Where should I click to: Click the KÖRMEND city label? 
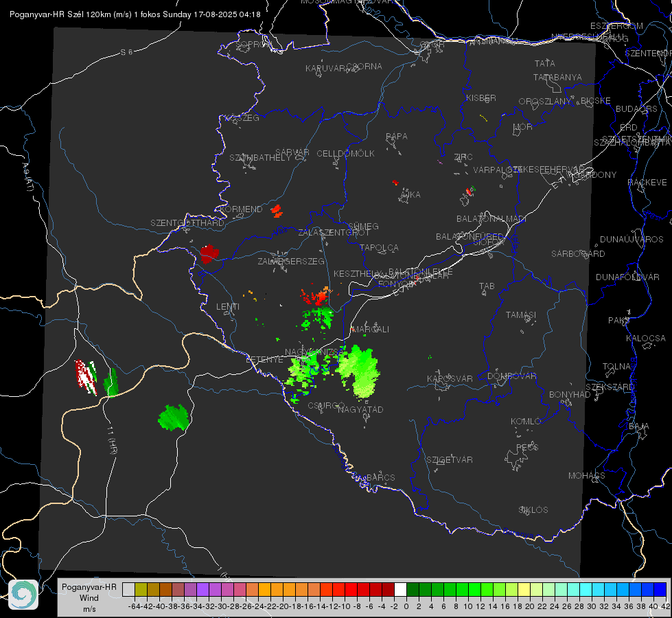pos(242,209)
